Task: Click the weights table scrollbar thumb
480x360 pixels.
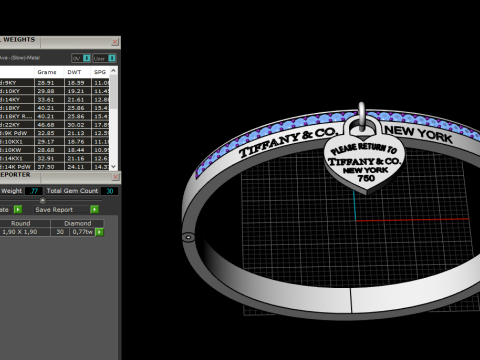Action: 113,92
